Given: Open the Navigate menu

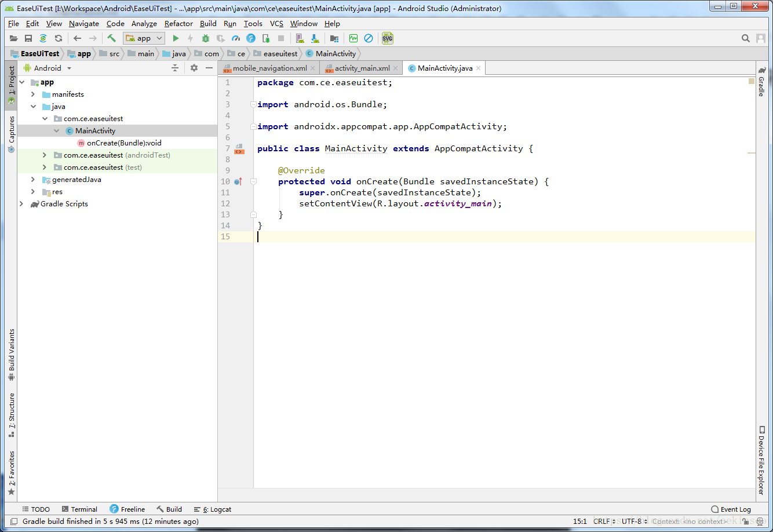Looking at the screenshot, I should click(x=84, y=24).
